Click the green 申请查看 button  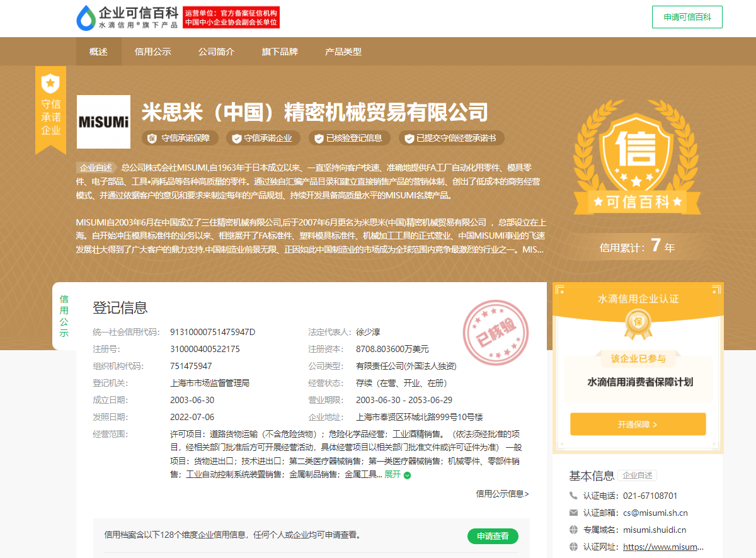493,536
